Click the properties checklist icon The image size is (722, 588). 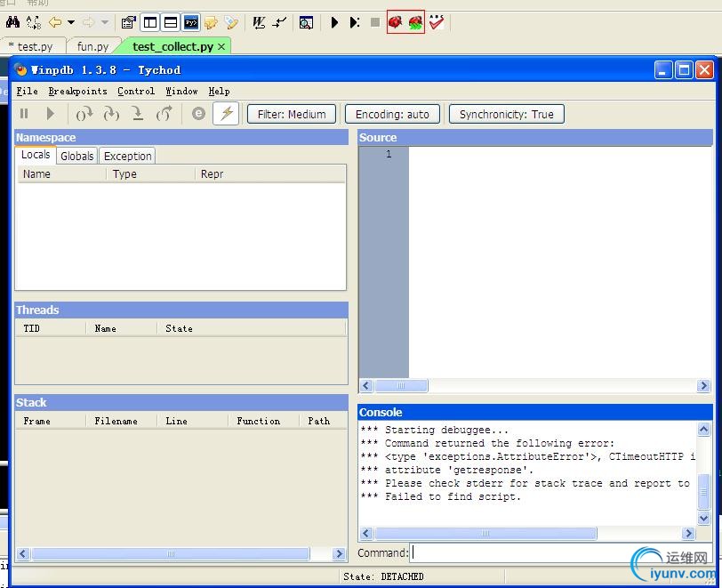[x=128, y=22]
